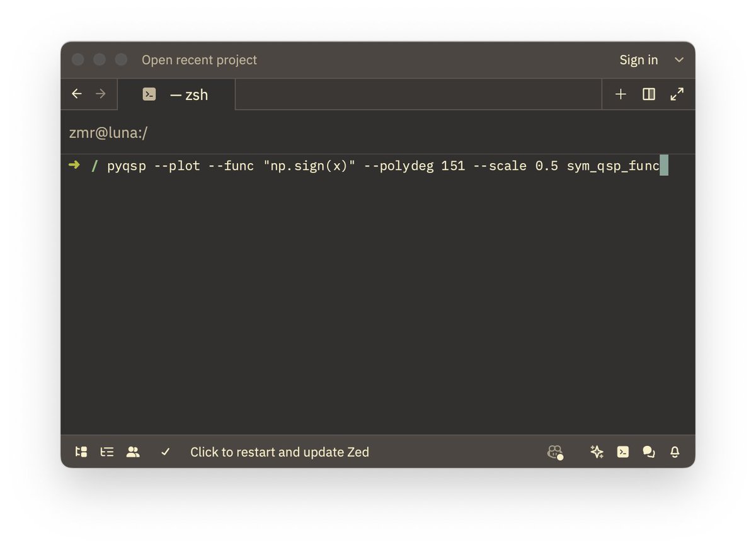Click the zmr@luna:/ breadcrumb text
756x548 pixels.
(x=108, y=133)
